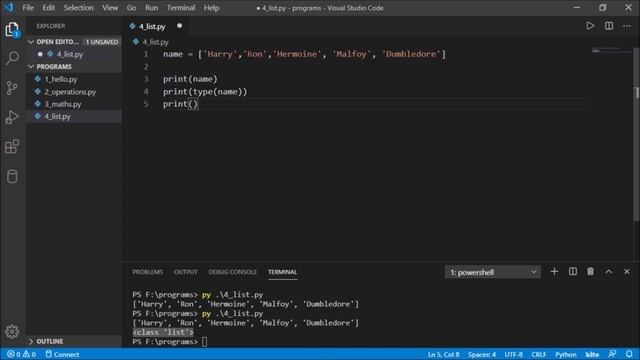Kill the terminal with trash icon
The height and width of the screenshot is (360, 640).
click(x=590, y=272)
